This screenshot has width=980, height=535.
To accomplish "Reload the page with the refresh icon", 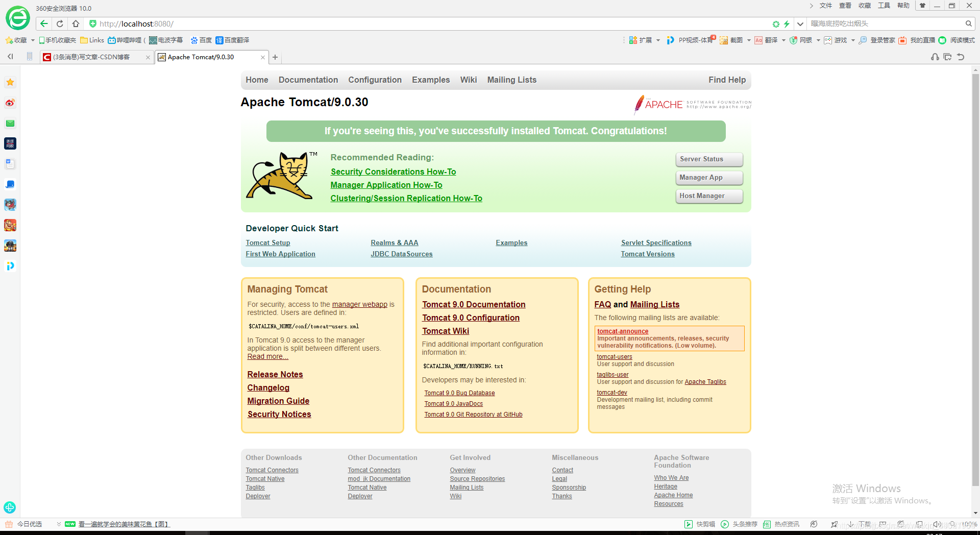I will [x=60, y=23].
